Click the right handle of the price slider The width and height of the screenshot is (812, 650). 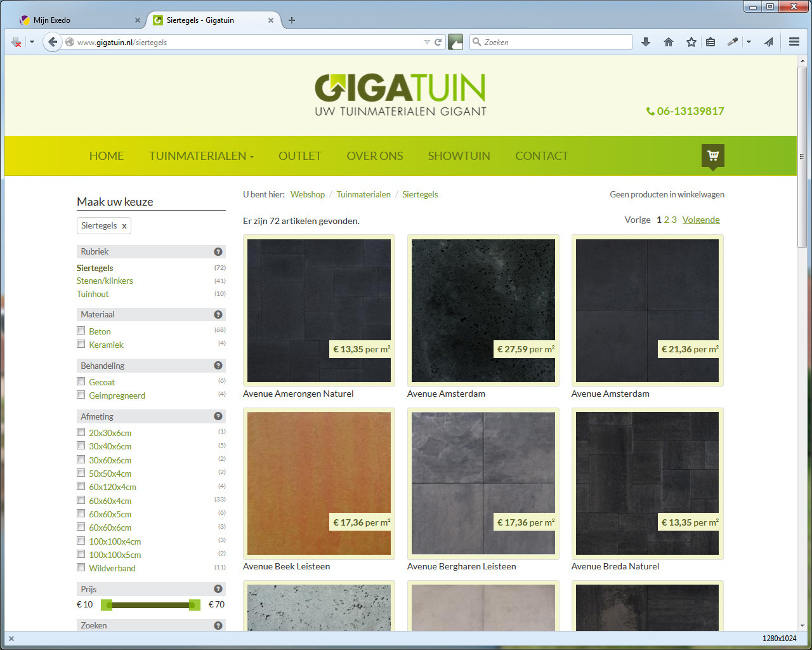tap(195, 605)
